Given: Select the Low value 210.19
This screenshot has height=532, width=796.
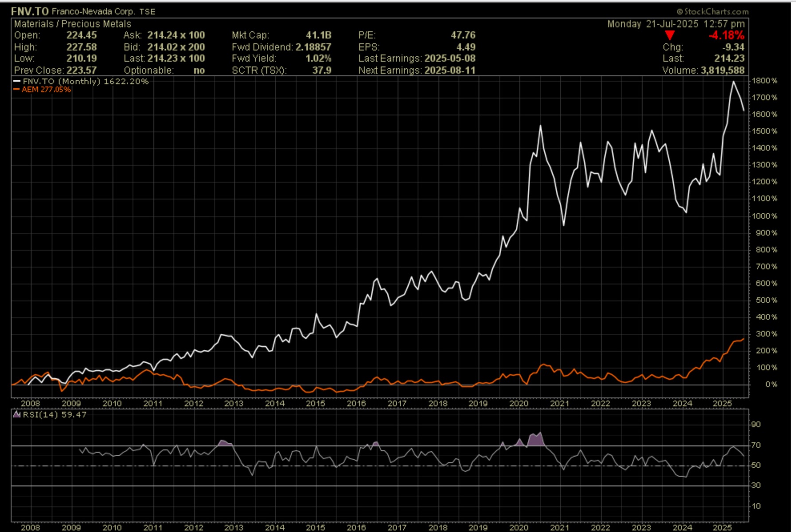Looking at the screenshot, I should [82, 59].
